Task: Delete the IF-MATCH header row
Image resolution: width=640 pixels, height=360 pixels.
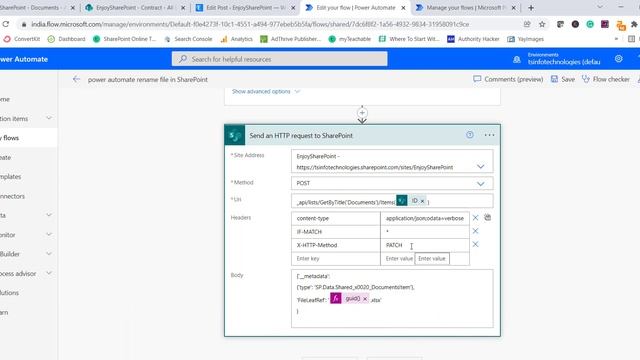Action: 475,231
